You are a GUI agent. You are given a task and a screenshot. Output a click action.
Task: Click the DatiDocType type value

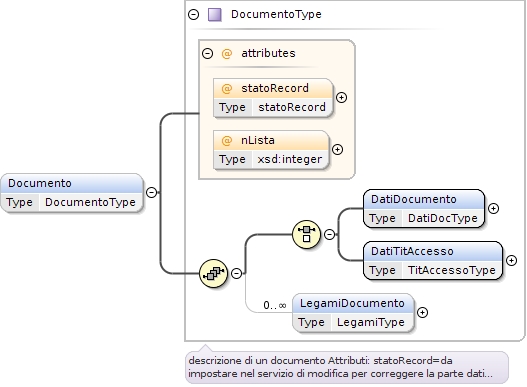[443, 218]
